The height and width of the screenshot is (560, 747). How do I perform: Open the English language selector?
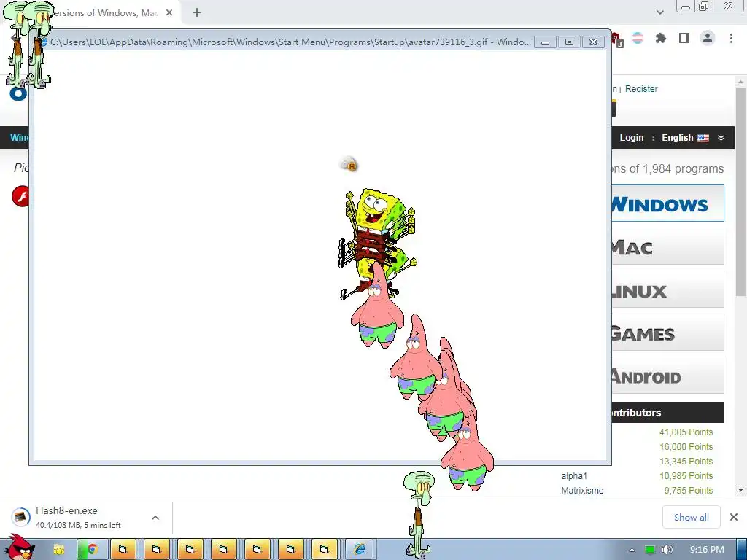[685, 138]
